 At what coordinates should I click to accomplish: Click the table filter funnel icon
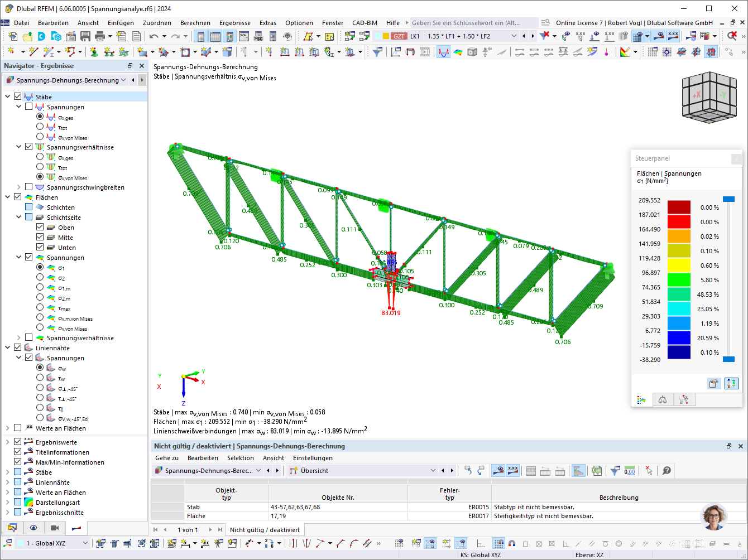click(x=615, y=471)
